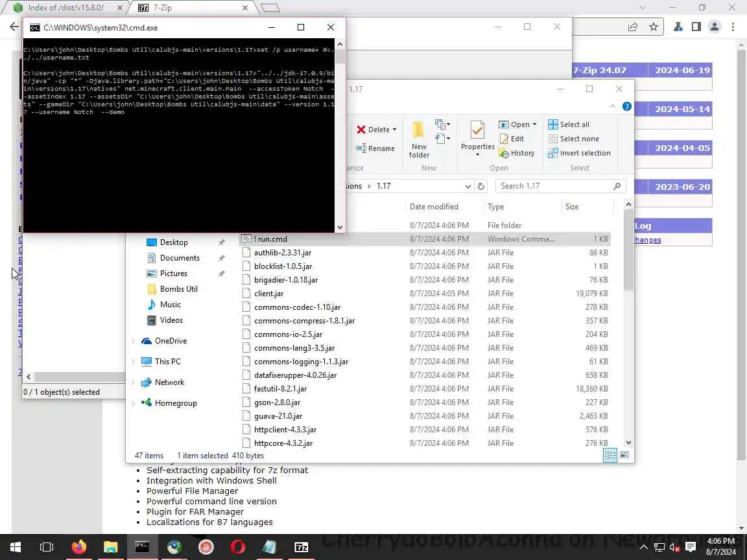This screenshot has width=747, height=560.
Task: Click Explorer file list scrollbar down arrow
Action: [x=628, y=443]
